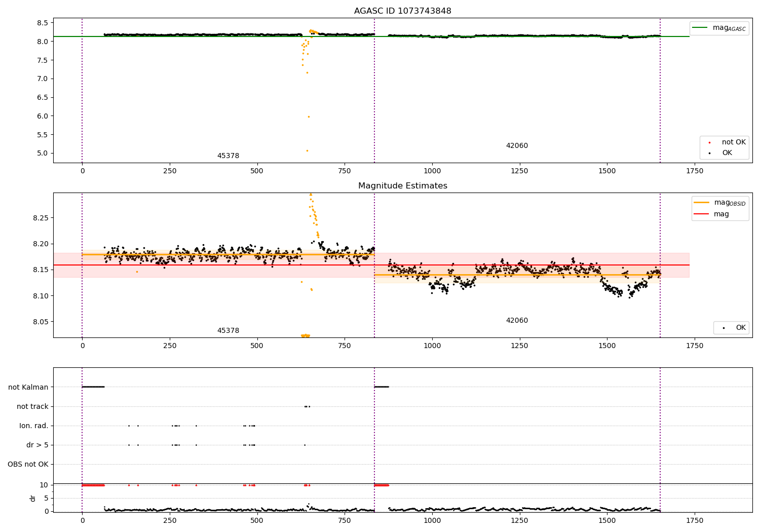
Task: Click y-tick 8.0 on top plot
Action: click(43, 42)
